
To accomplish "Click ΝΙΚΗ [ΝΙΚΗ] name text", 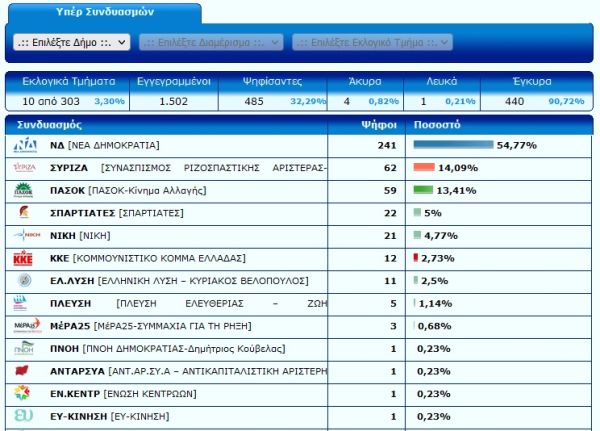I will pyautogui.click(x=80, y=236).
